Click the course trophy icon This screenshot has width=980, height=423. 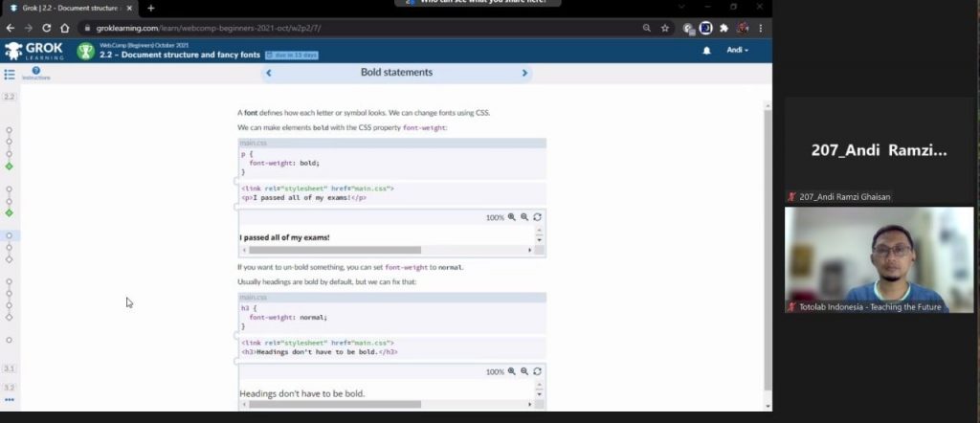(x=85, y=51)
